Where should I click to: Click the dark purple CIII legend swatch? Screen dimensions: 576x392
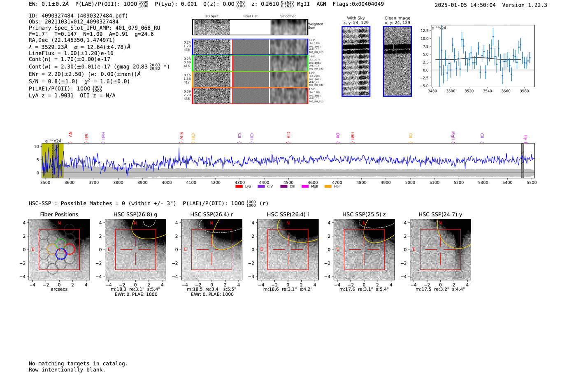tap(284, 186)
